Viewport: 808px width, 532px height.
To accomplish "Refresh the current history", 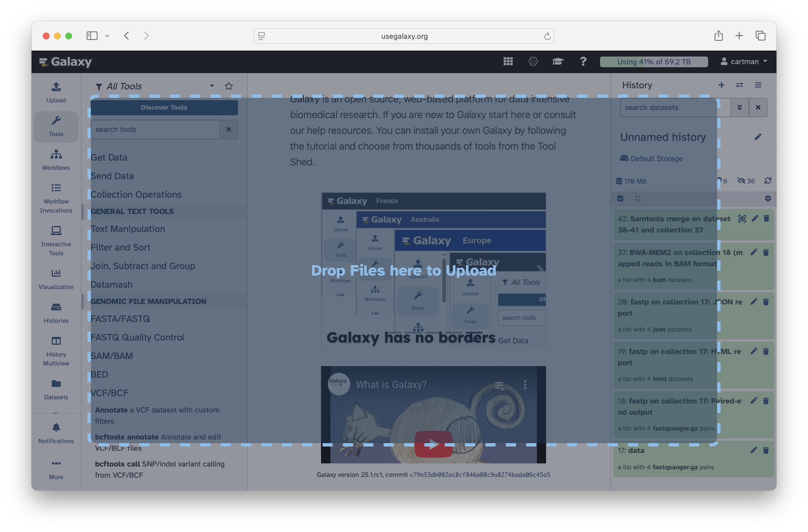I will point(769,181).
